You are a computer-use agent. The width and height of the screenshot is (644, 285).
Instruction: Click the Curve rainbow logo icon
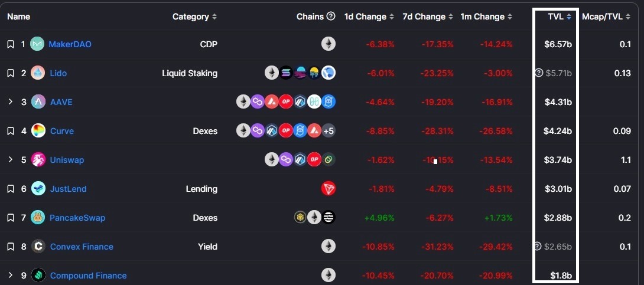pyautogui.click(x=38, y=131)
